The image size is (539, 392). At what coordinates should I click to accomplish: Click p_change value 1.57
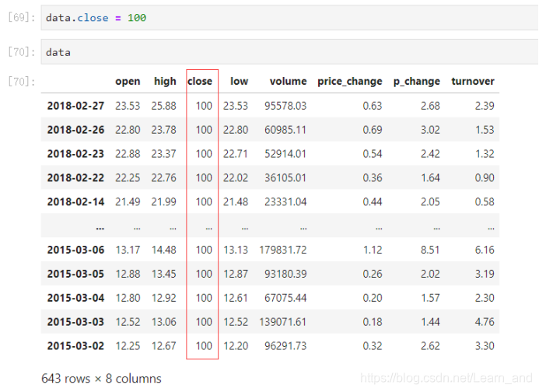[430, 298]
